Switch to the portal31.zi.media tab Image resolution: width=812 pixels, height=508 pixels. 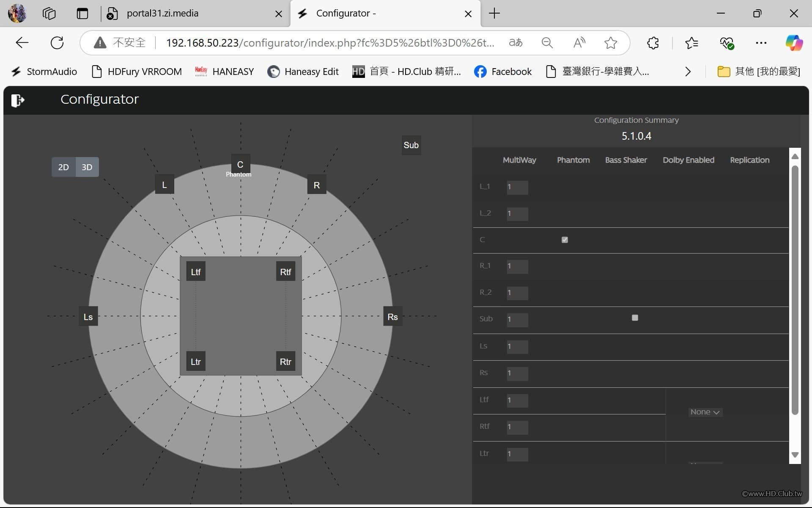coord(163,14)
